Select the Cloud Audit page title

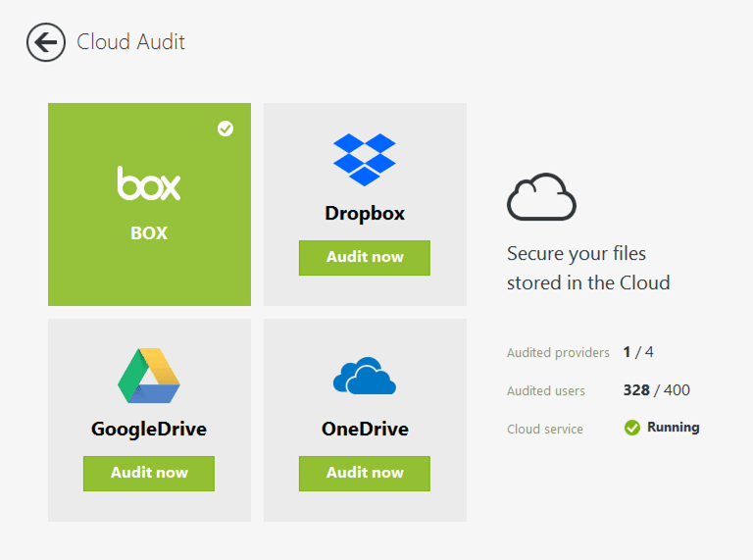tap(130, 42)
